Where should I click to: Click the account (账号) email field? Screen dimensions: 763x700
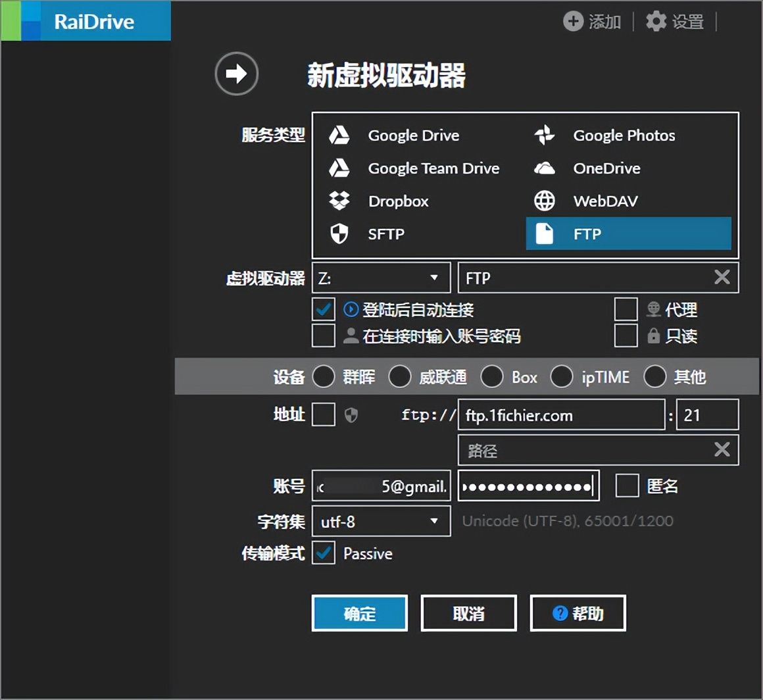381,486
